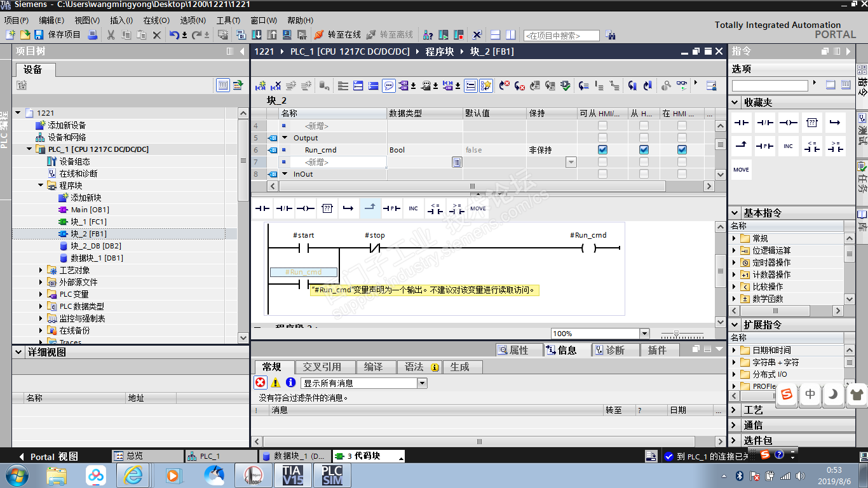
Task: Click the editor zoom slider handle
Action: point(676,334)
